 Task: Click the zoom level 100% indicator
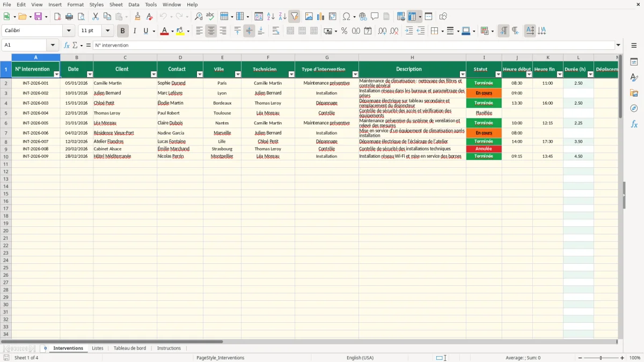(635, 358)
